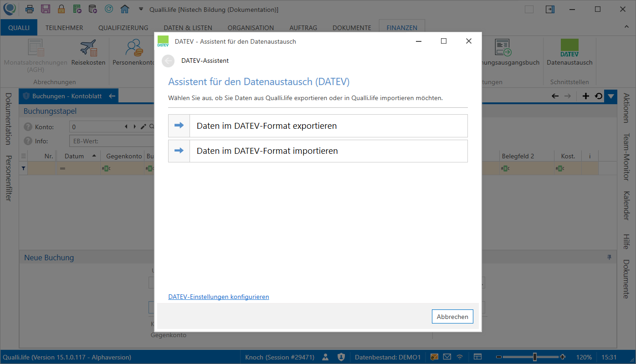Click the green report-run icon in title bar

point(77,9)
